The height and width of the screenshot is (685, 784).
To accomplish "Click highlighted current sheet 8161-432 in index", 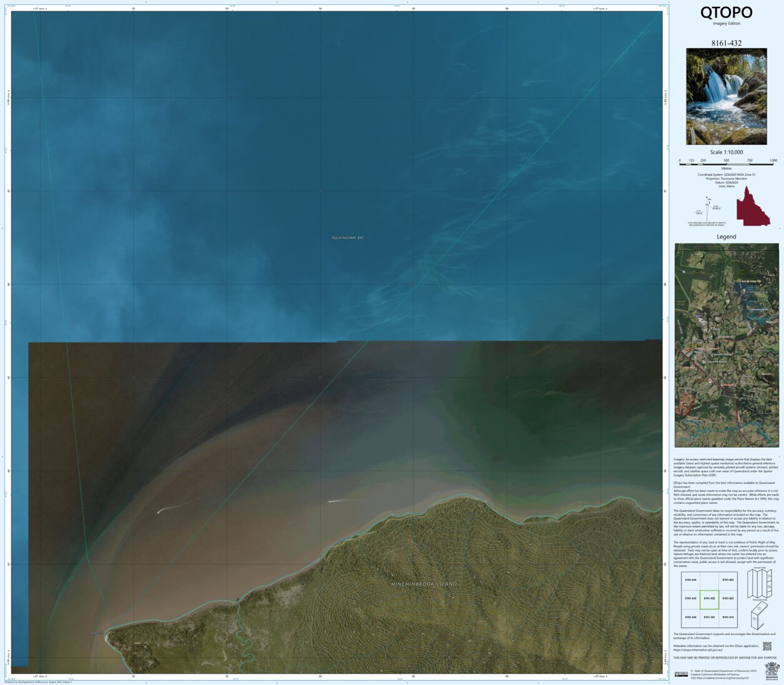I will tap(710, 598).
